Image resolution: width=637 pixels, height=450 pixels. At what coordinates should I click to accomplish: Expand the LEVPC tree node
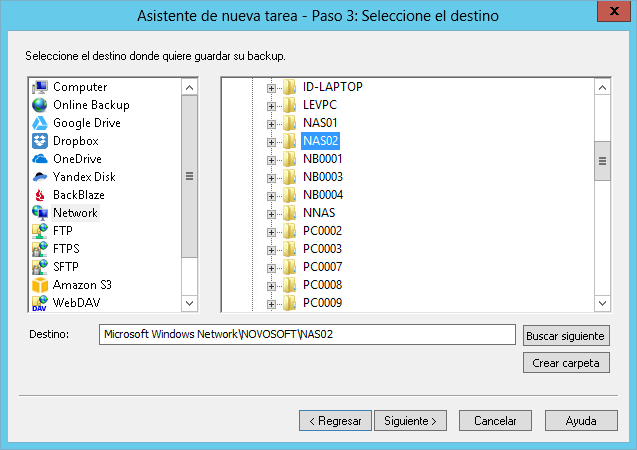point(271,106)
